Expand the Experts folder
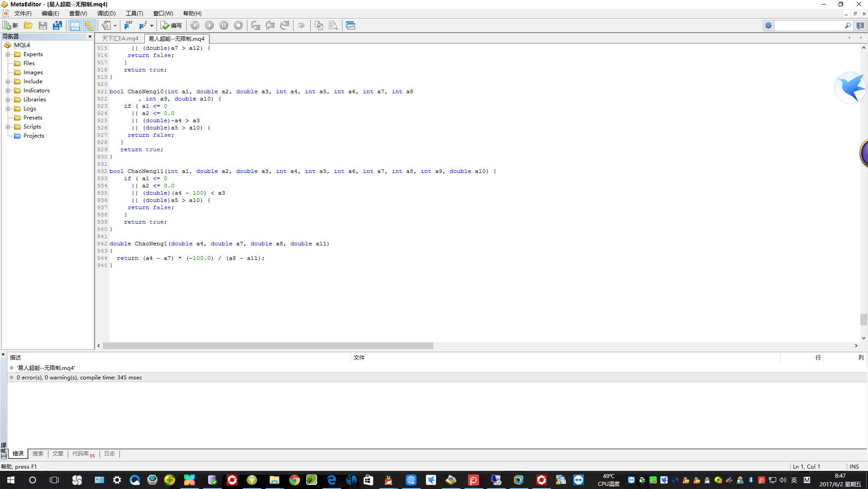This screenshot has height=489, width=868. [x=8, y=54]
